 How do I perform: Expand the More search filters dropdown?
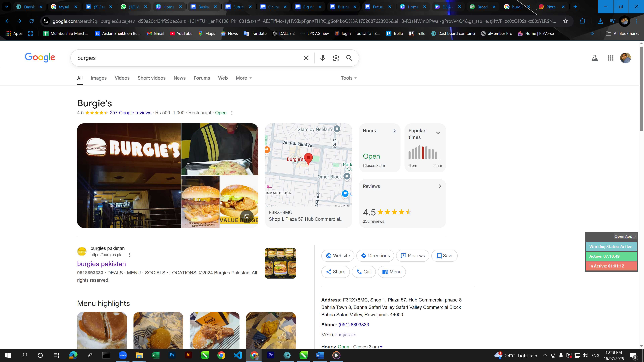click(244, 78)
